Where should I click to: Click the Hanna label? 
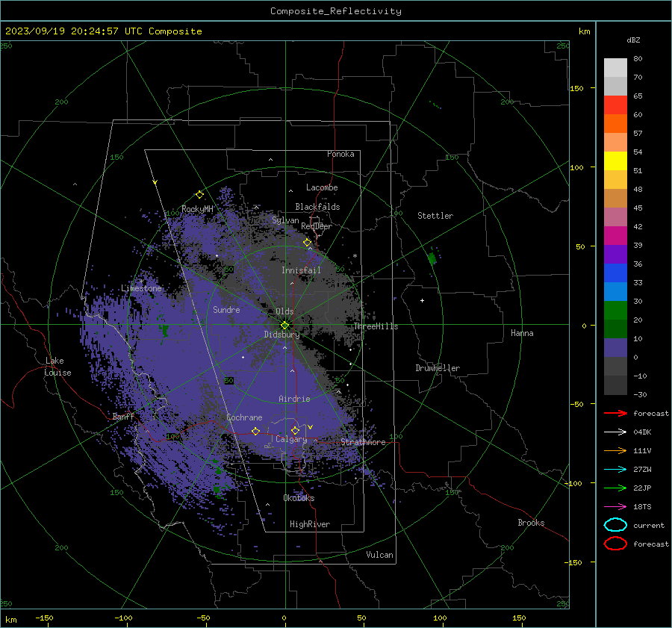522,333
